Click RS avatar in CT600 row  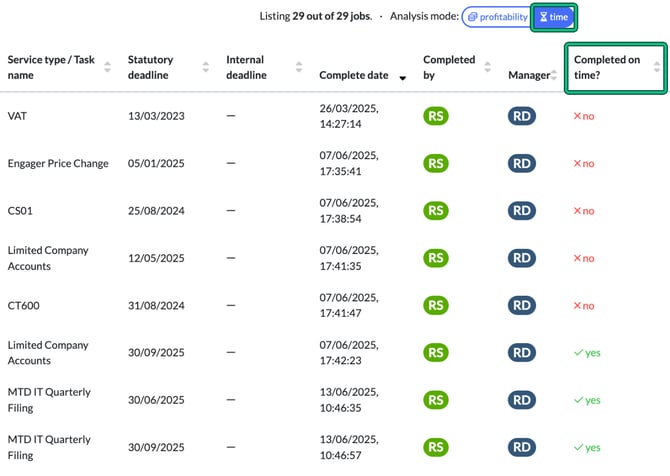pyautogui.click(x=436, y=306)
